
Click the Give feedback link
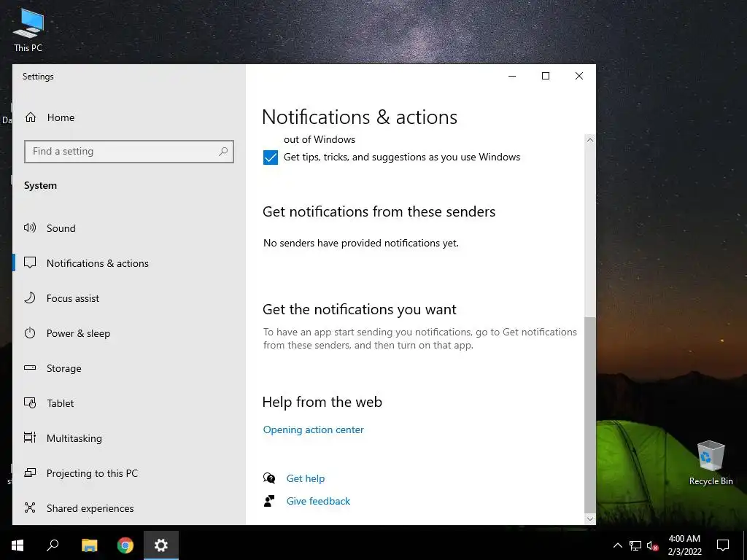point(318,501)
